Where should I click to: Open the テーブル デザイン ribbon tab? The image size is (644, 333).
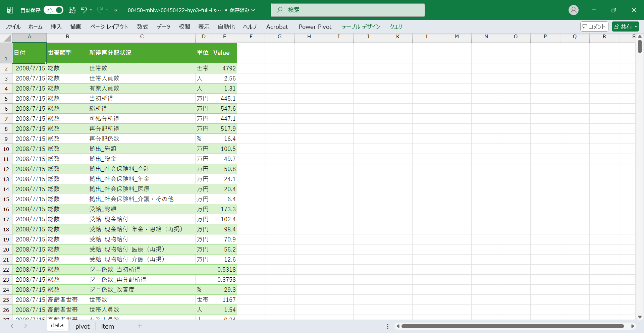point(361,26)
